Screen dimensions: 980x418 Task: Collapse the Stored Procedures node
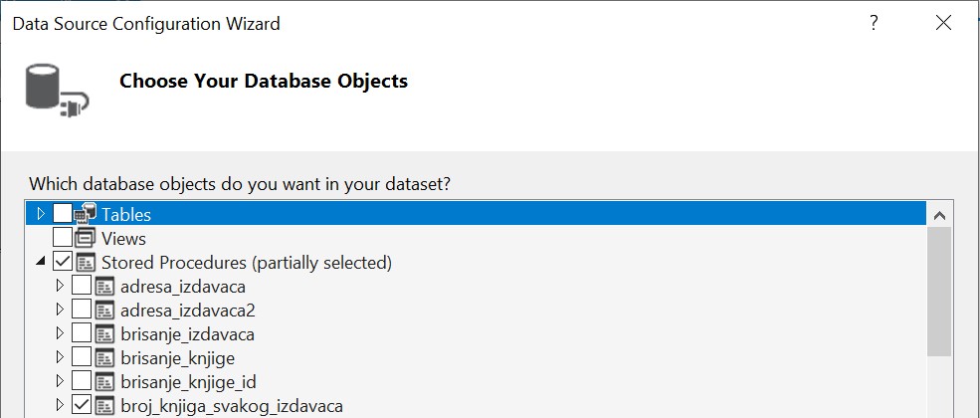click(x=41, y=263)
